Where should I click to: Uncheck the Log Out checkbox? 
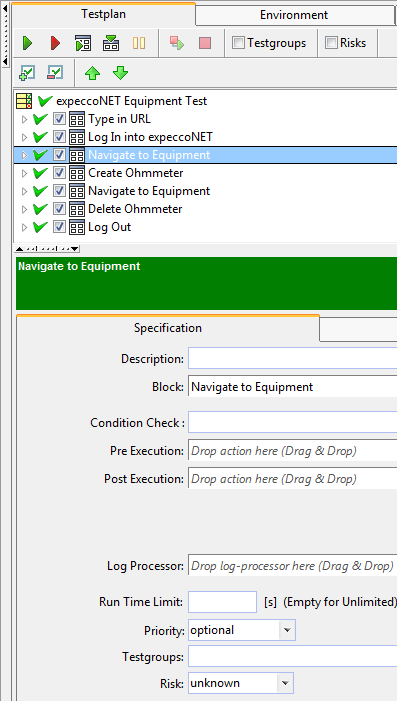click(59, 227)
